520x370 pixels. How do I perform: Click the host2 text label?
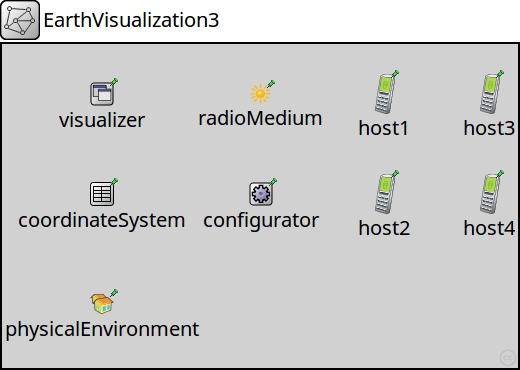384,228
